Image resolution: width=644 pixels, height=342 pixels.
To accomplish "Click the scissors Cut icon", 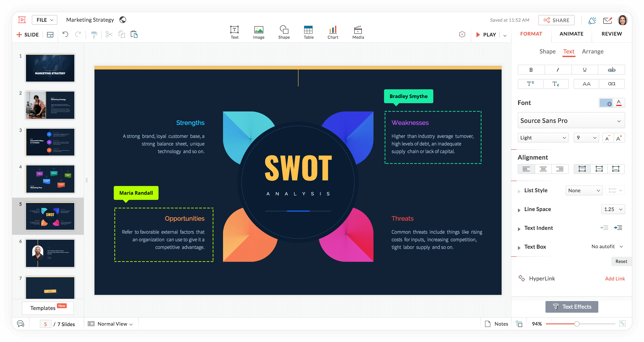I will click(x=109, y=34).
